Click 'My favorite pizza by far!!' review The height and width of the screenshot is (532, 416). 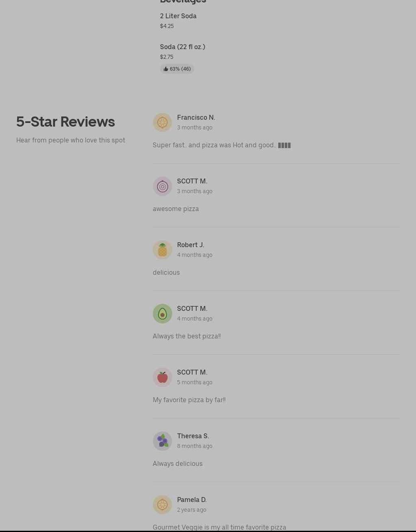189,400
